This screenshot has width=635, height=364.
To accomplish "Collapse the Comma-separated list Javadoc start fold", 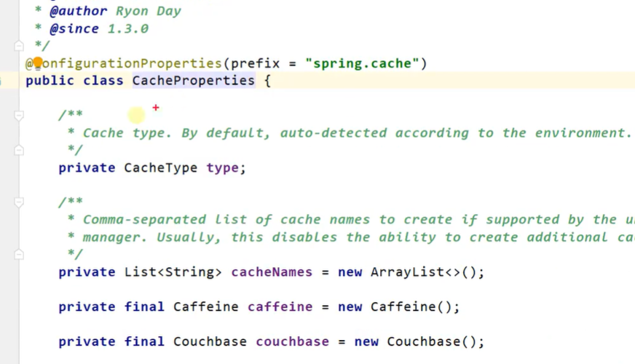I will coord(19,202).
